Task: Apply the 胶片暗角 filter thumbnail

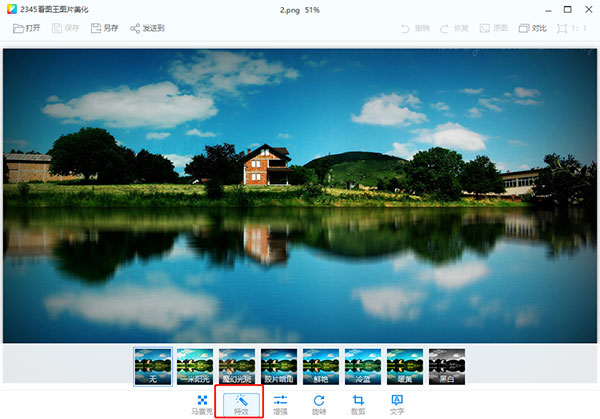Action: point(279,367)
